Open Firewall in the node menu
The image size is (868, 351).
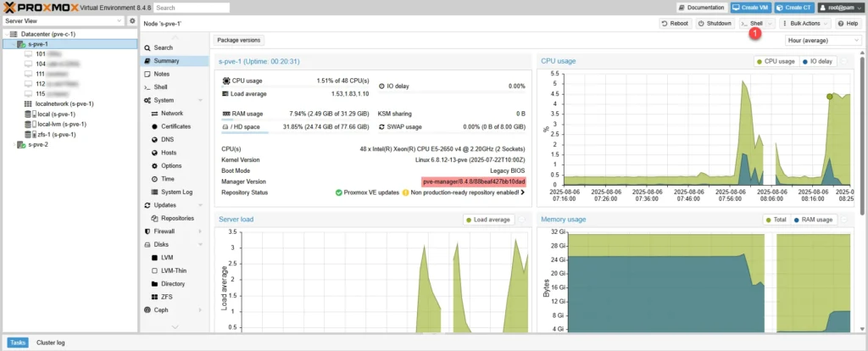coord(164,231)
